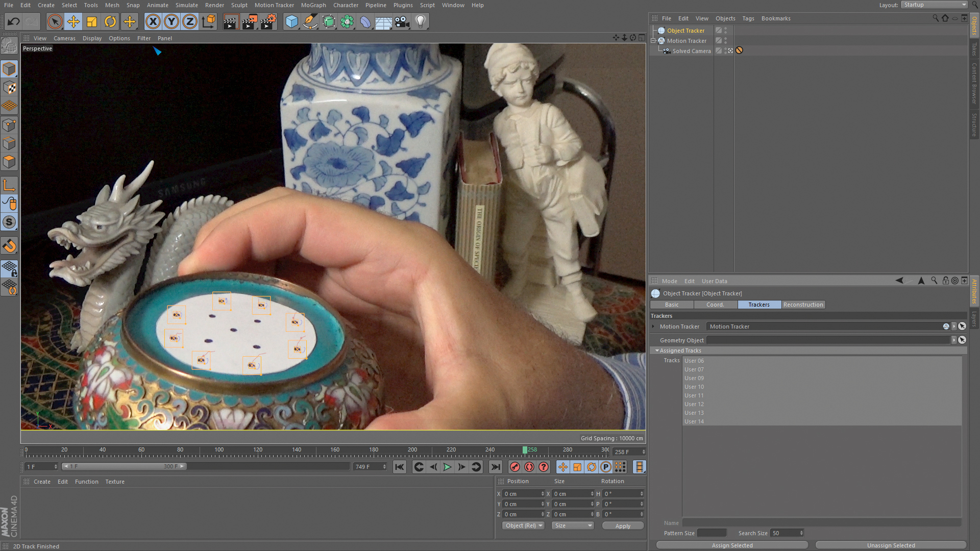Click the Undo arrow icon
Screen dimensions: 980x551
[14, 22]
